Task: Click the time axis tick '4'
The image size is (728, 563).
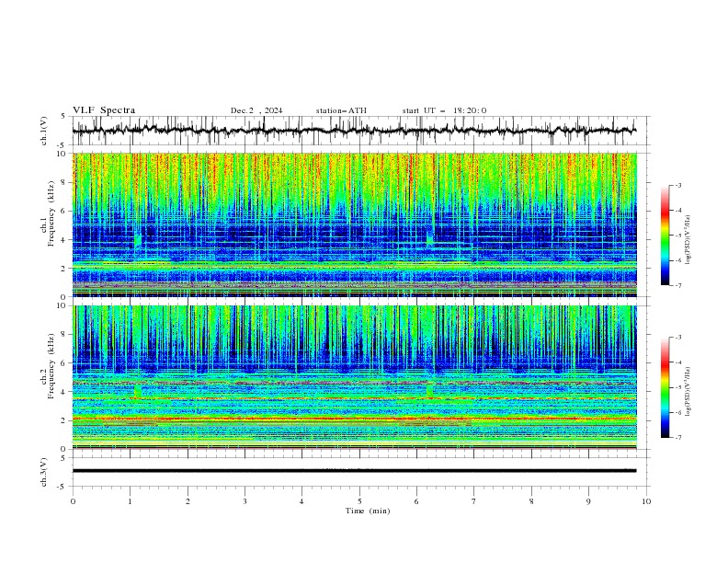Action: [x=301, y=501]
